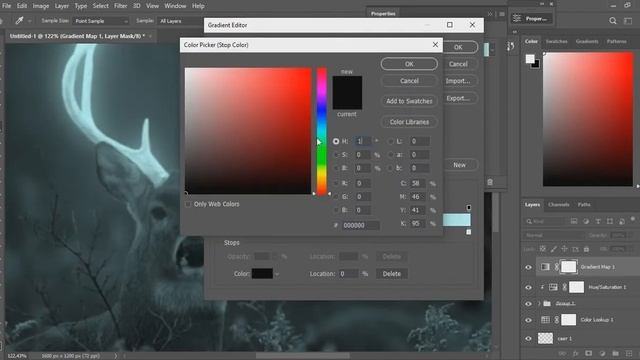Open the layer blend mode Normal dropdown
This screenshot has width=640, height=360.
click(554, 236)
